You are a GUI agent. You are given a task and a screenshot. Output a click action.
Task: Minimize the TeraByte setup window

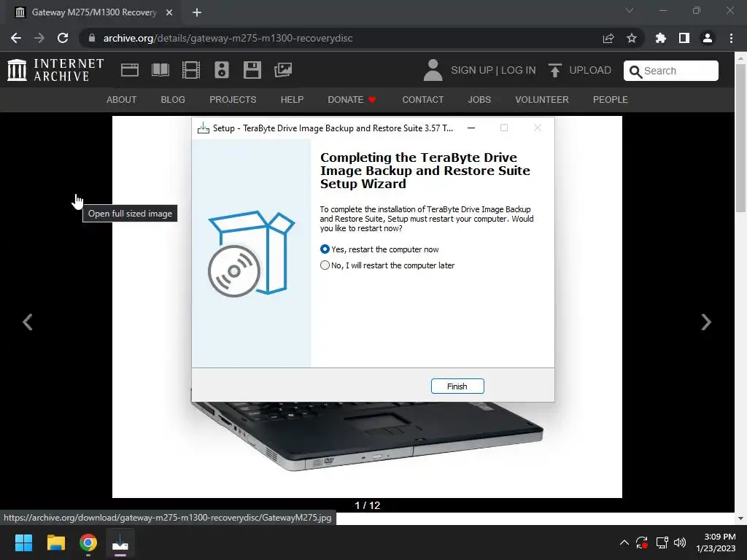click(x=471, y=128)
